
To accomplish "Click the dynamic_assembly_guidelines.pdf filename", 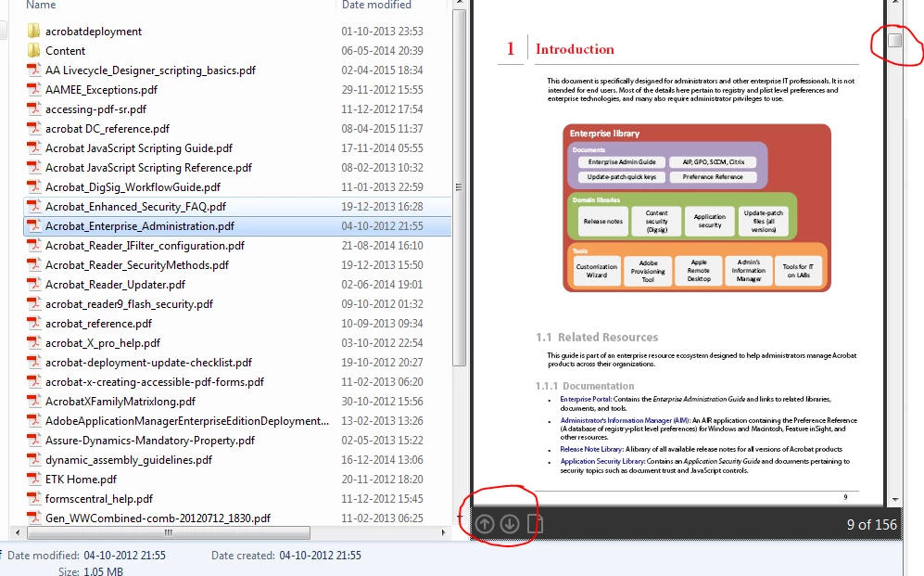I will coord(129,460).
